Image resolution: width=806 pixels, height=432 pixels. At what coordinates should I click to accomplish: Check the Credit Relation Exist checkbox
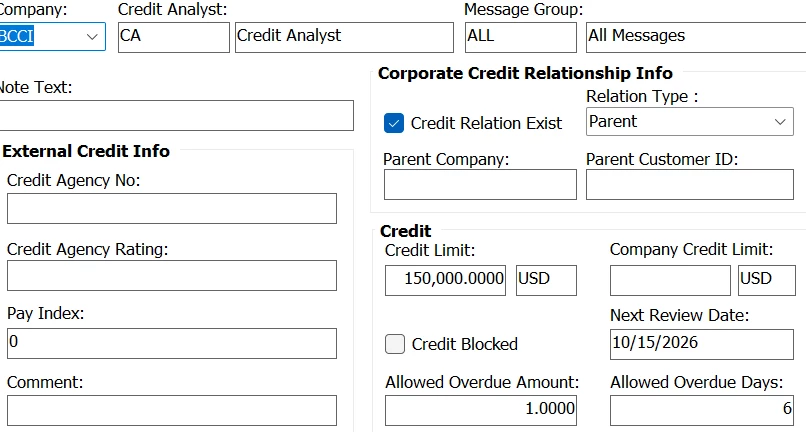point(394,123)
